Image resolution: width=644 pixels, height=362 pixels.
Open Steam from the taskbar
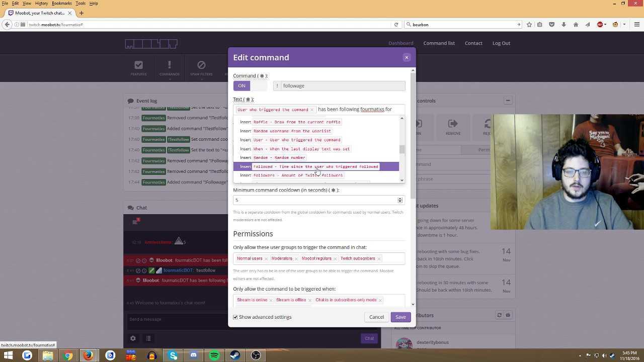point(235,355)
